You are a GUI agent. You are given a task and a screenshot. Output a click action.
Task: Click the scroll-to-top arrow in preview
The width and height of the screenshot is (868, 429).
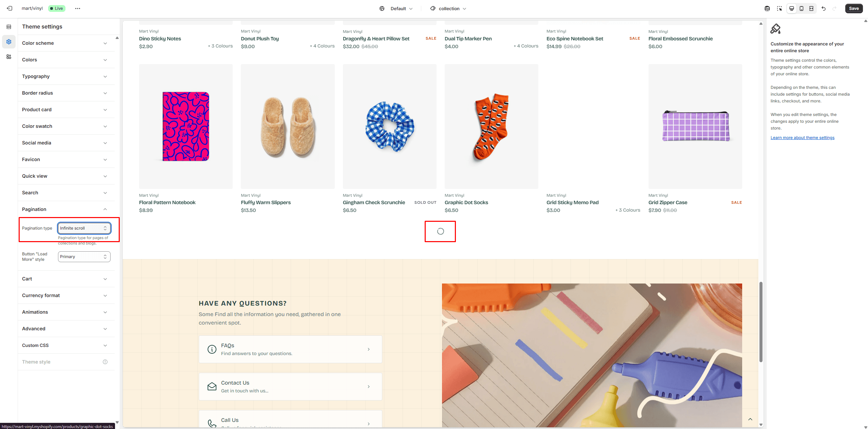pyautogui.click(x=750, y=419)
